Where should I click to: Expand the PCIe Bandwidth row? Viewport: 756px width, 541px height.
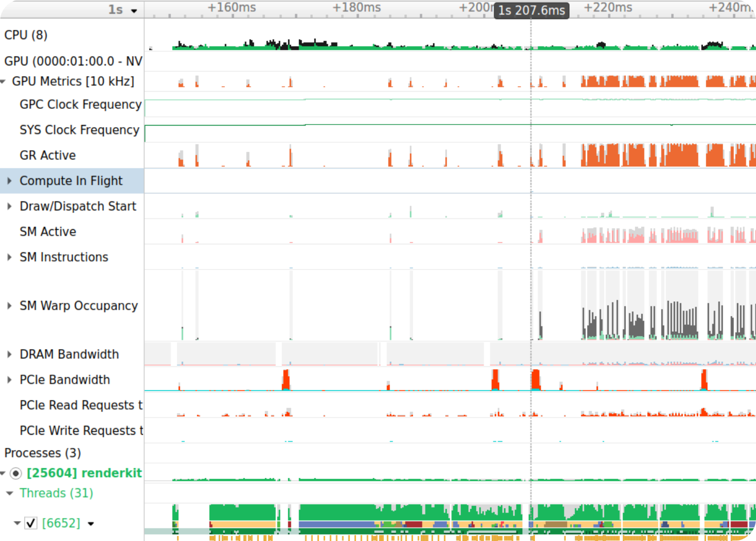[x=9, y=380]
